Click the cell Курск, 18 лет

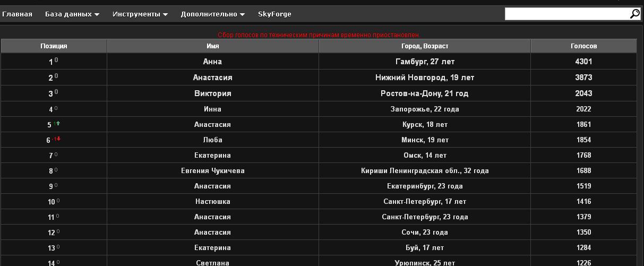pos(425,124)
